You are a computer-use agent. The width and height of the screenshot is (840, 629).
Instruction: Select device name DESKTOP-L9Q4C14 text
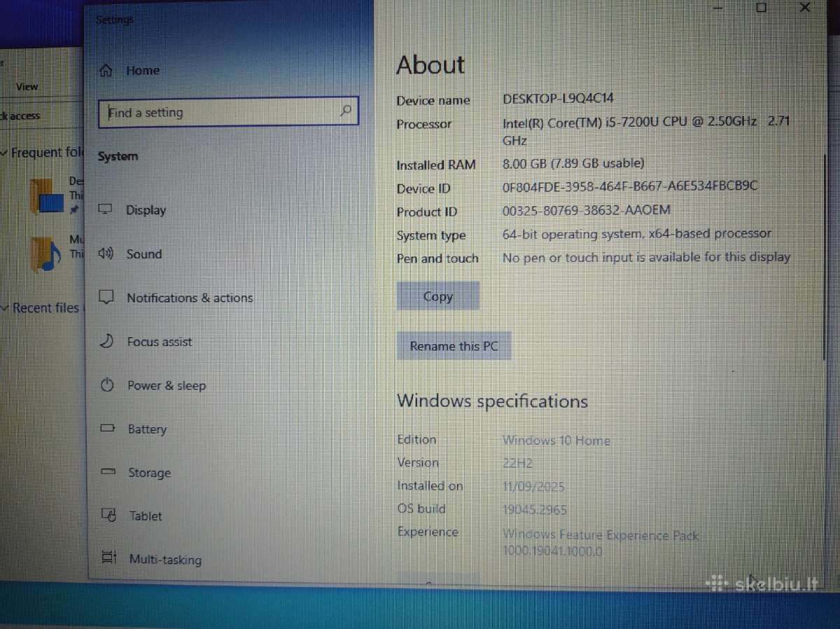click(558, 99)
